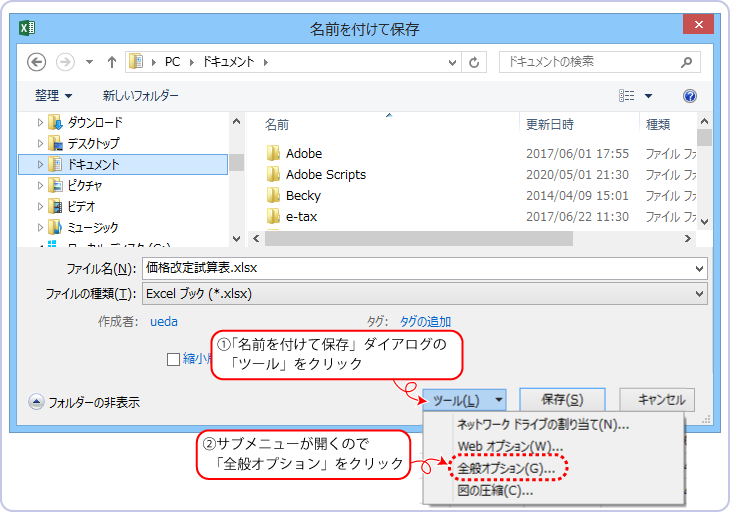Select ミュージック in the navigation tree
Screen dimensions: 730x512
pos(93,228)
